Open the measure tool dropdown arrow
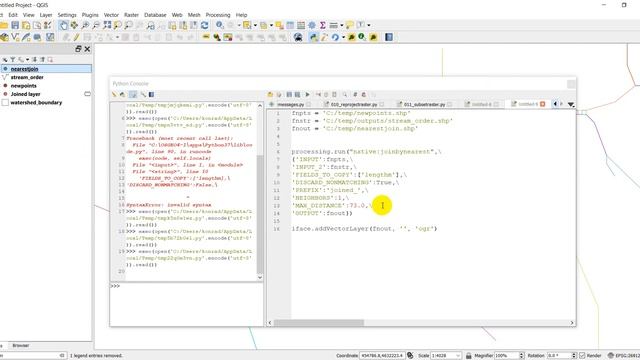 pos(342,25)
